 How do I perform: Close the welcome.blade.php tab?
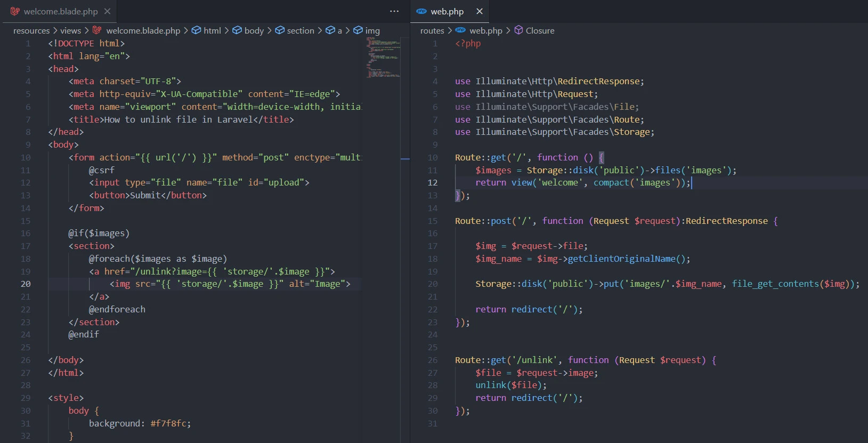108,11
